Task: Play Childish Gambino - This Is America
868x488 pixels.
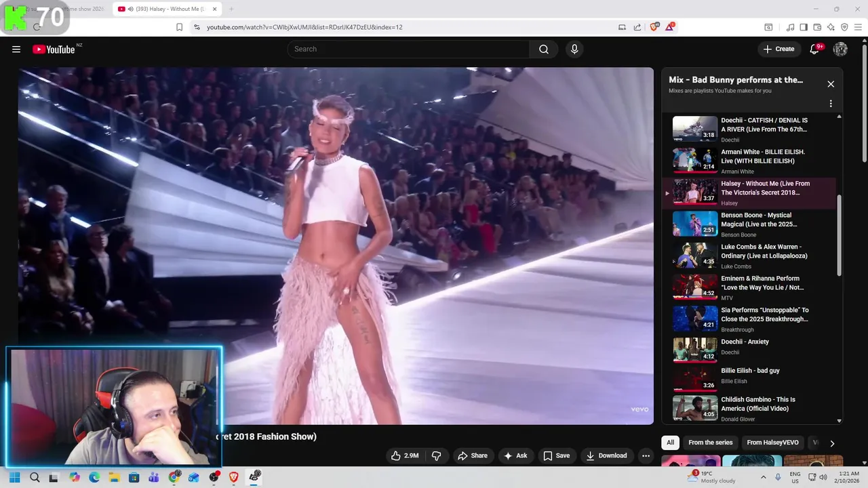Action: (749, 409)
